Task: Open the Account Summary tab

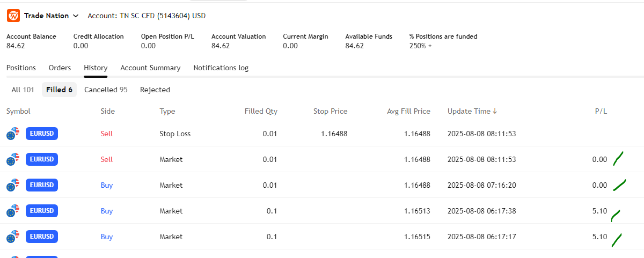Action: coord(150,68)
